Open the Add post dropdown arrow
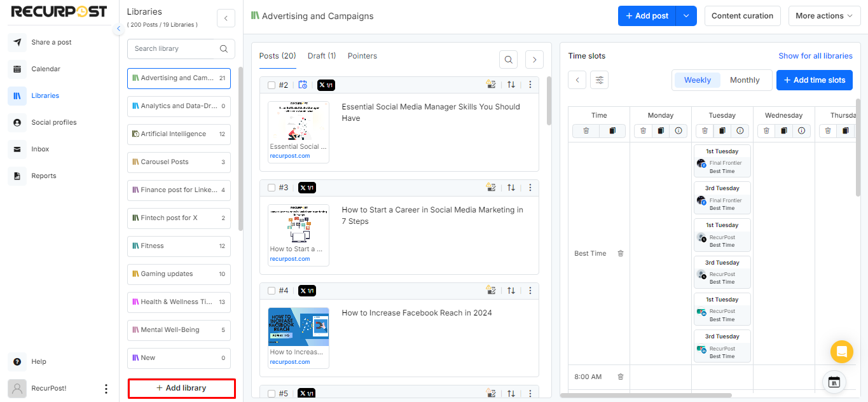Viewport: 868px width, 402px height. coord(686,16)
